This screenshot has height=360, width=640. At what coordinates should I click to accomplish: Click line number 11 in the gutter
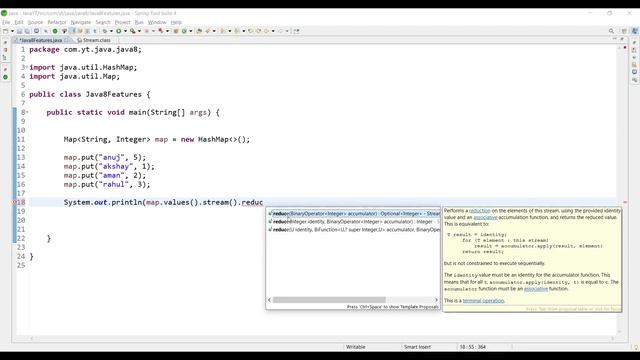tap(21, 139)
